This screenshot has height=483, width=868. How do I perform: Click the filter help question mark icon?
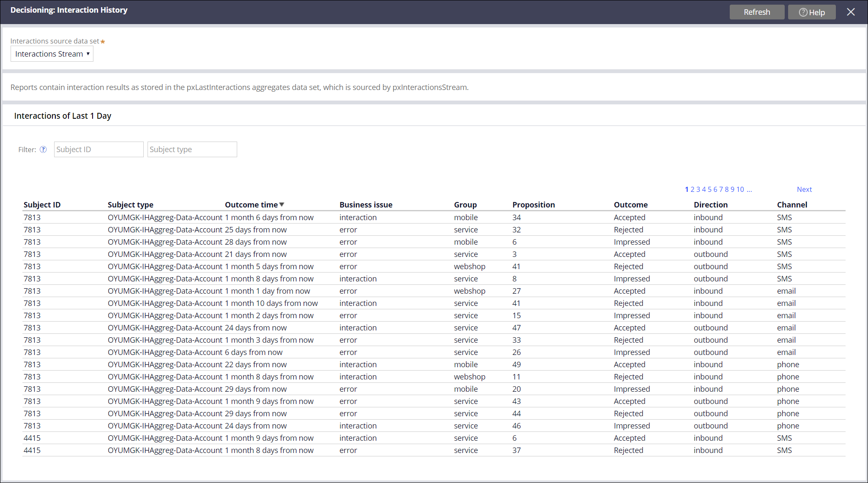(43, 150)
